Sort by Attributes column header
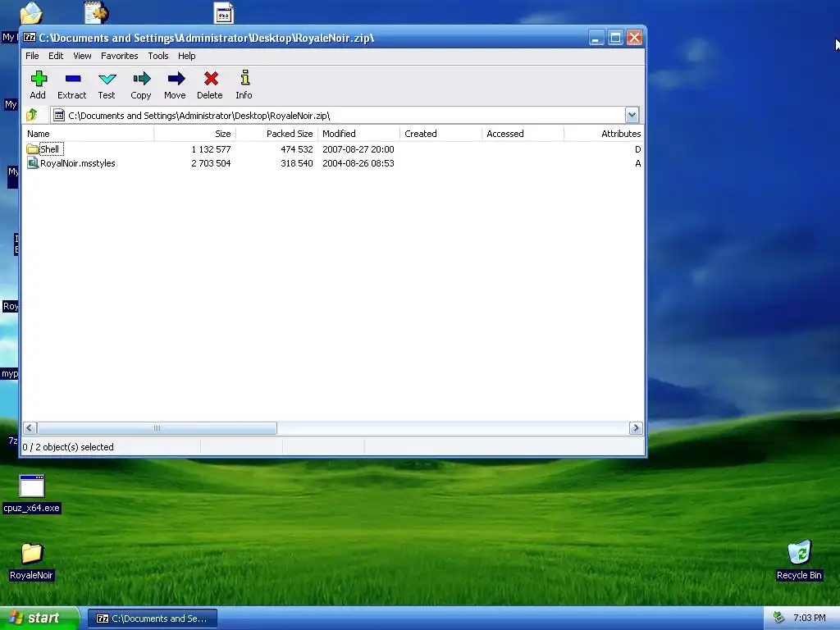Screen dimensions: 840x630 pos(605,134)
